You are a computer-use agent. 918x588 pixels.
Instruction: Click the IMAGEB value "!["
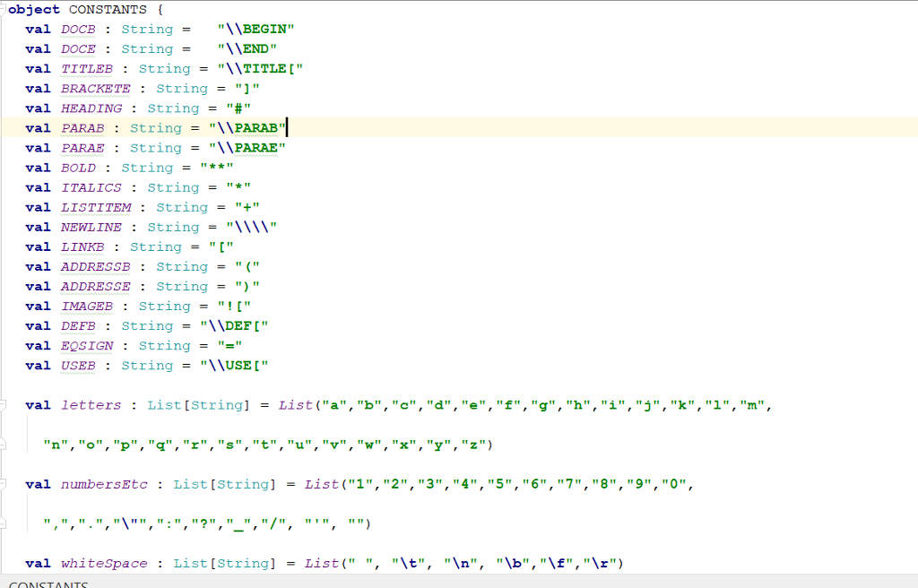[x=232, y=305]
